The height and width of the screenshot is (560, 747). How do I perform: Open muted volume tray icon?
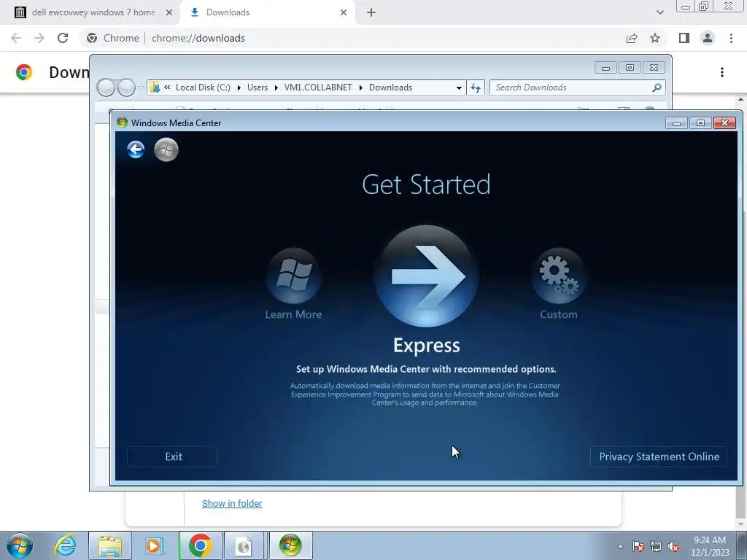[x=673, y=546]
